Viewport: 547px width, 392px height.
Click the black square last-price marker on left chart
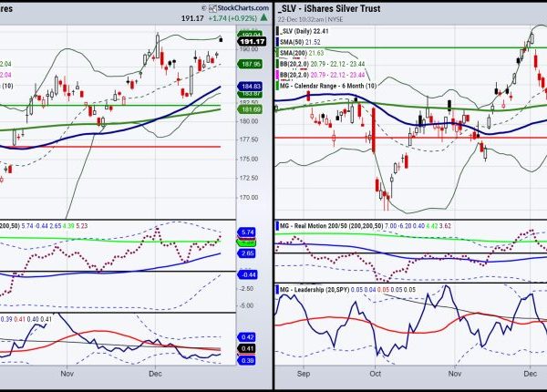coord(221,40)
